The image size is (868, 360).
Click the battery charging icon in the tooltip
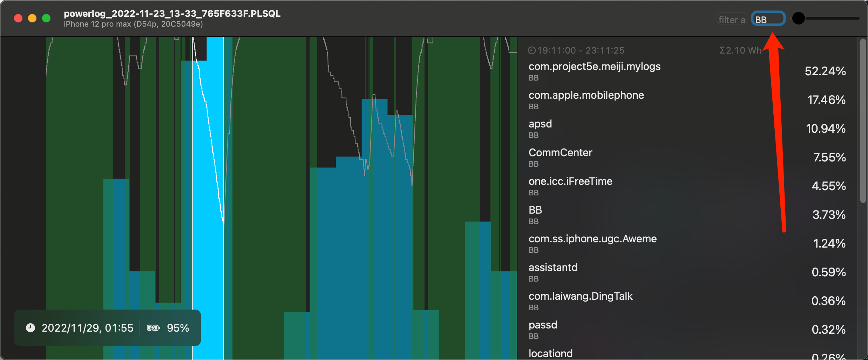tap(153, 328)
